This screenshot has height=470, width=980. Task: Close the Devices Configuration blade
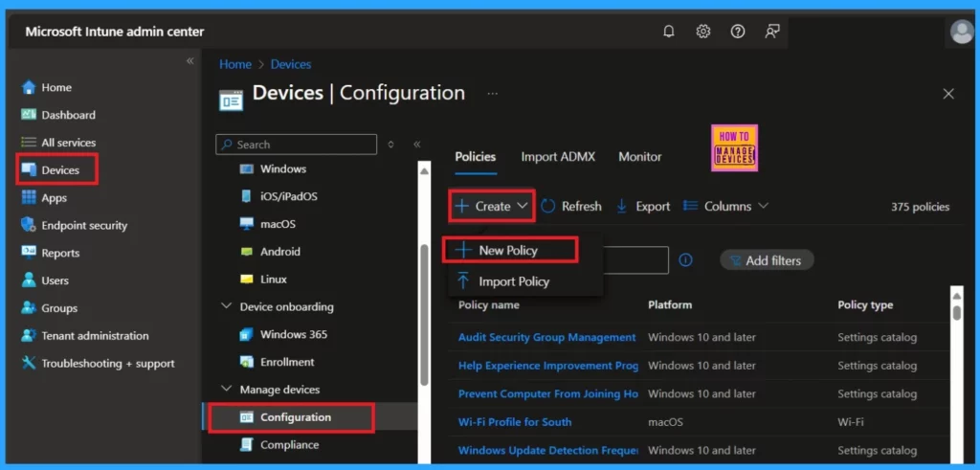pyautogui.click(x=948, y=94)
